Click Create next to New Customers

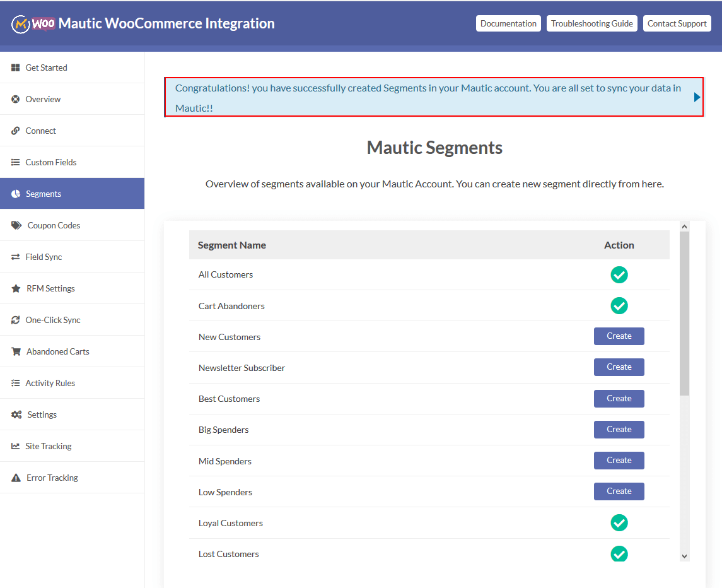pyautogui.click(x=619, y=336)
